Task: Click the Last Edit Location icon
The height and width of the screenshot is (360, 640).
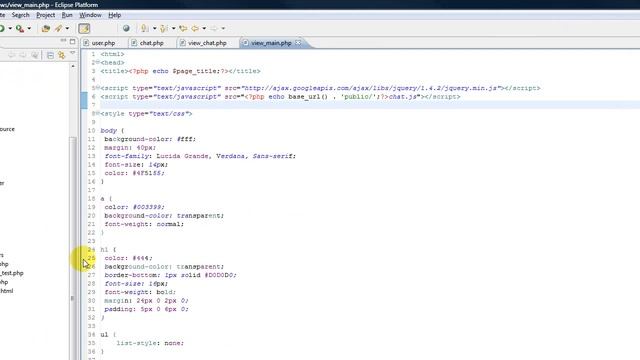Action: (183, 29)
